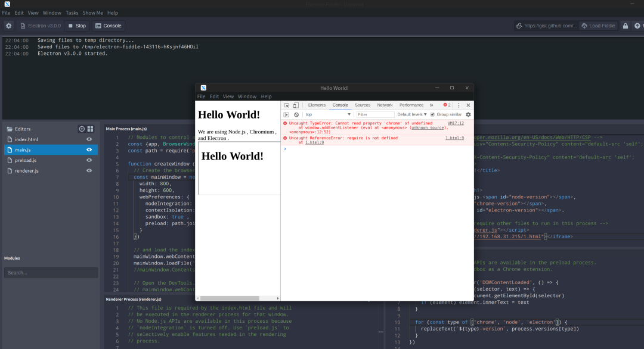
Task: Select preload.js in the Editors list
Action: 51,160
